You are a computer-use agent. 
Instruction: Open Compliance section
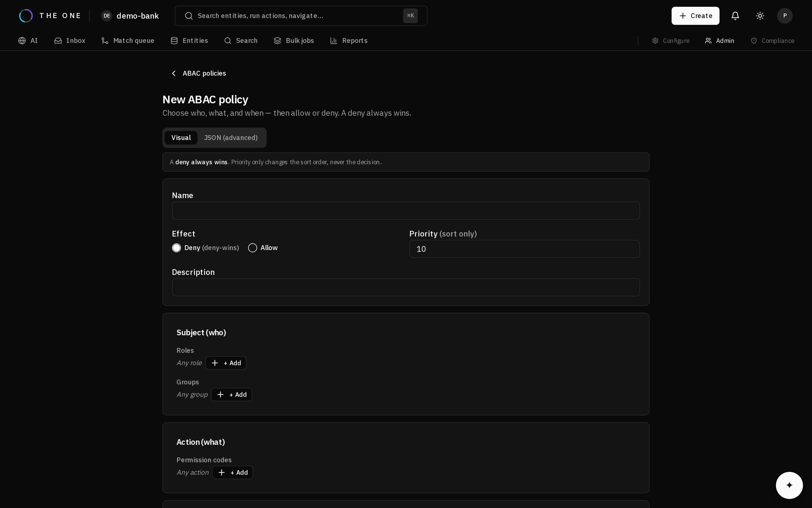click(773, 41)
